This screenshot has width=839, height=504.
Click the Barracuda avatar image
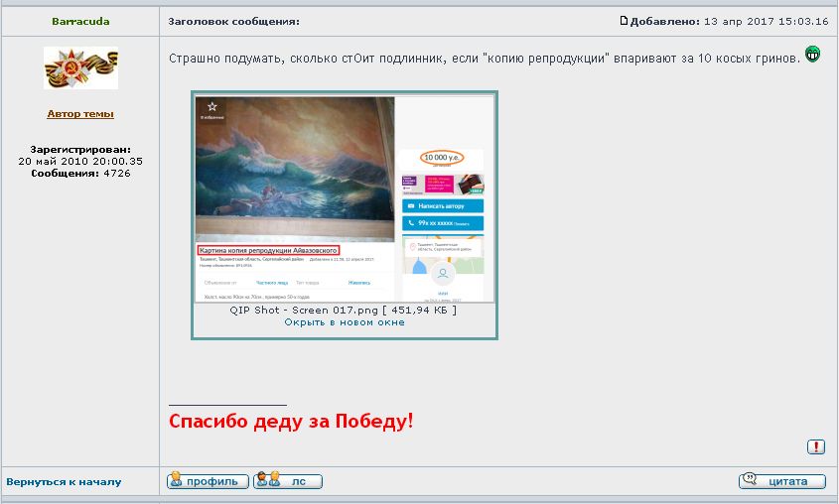tap(80, 67)
